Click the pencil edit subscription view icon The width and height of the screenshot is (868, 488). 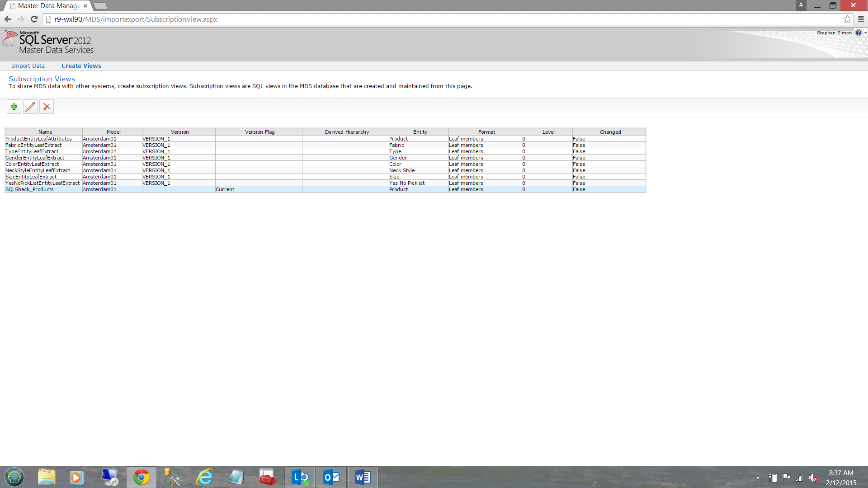point(30,107)
